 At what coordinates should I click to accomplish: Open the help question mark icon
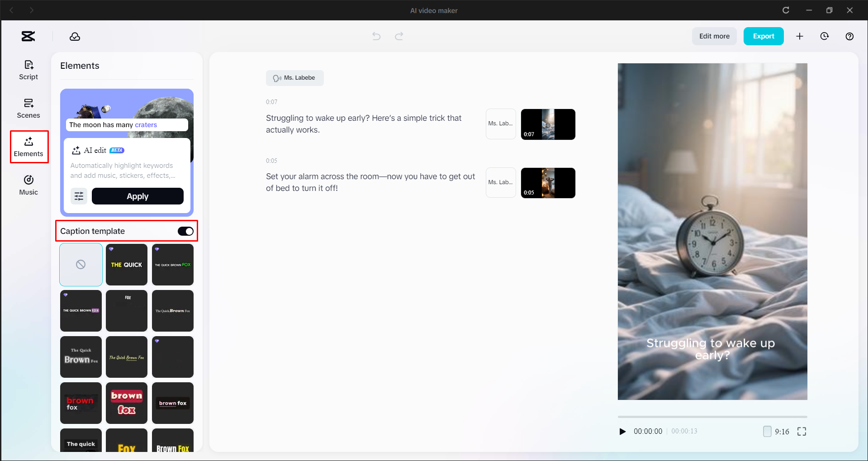coord(849,36)
